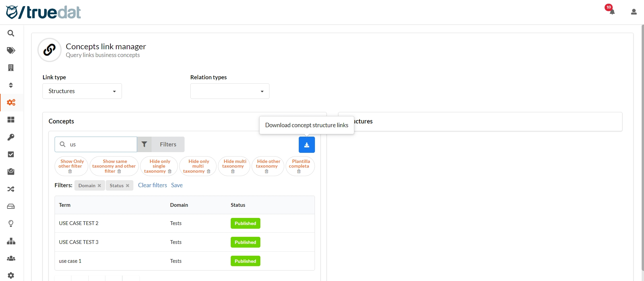The image size is (644, 281).
Task: Toggle the Hide other taxonomy chip
Action: point(268,164)
